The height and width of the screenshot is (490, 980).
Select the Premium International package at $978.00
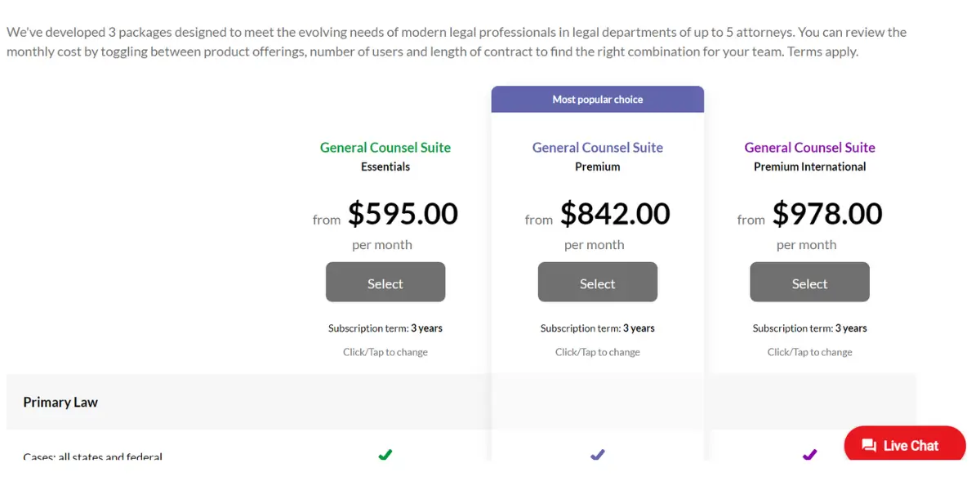[x=810, y=282]
